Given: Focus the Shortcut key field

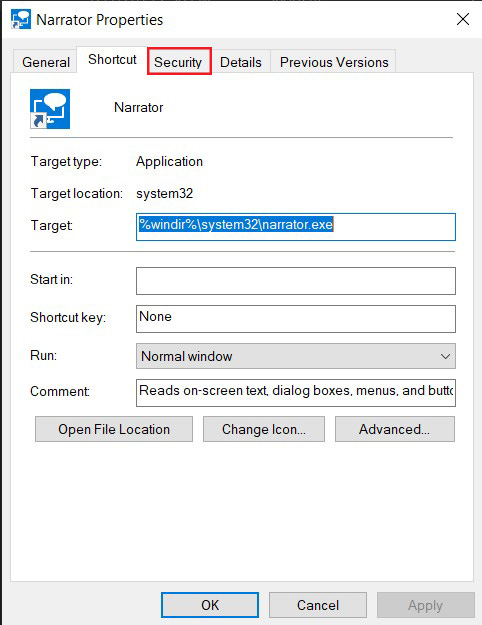Looking at the screenshot, I should [295, 319].
